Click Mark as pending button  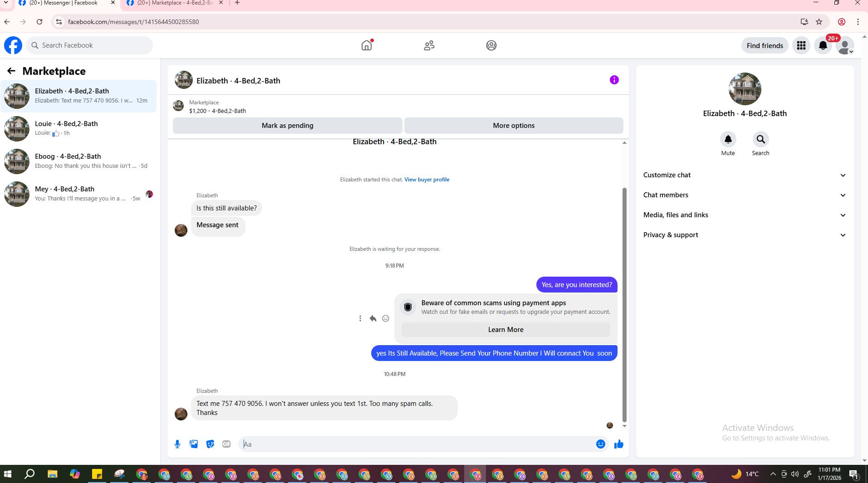[x=287, y=126]
